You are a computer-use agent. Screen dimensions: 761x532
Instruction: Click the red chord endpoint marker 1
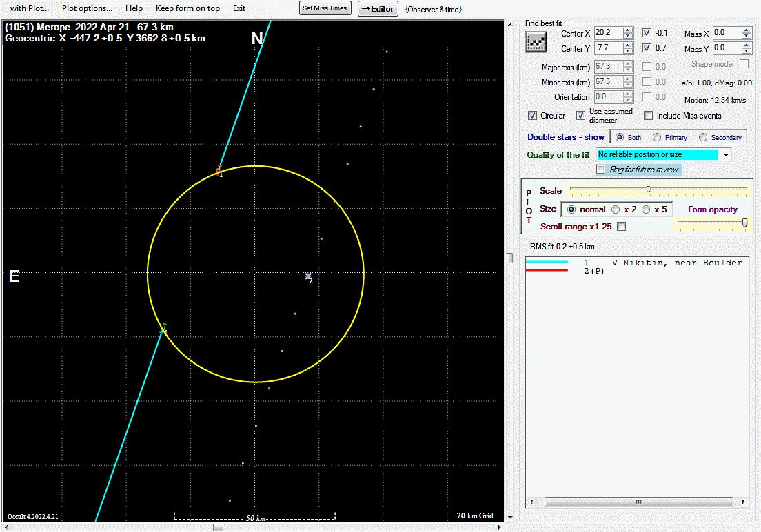tap(219, 169)
